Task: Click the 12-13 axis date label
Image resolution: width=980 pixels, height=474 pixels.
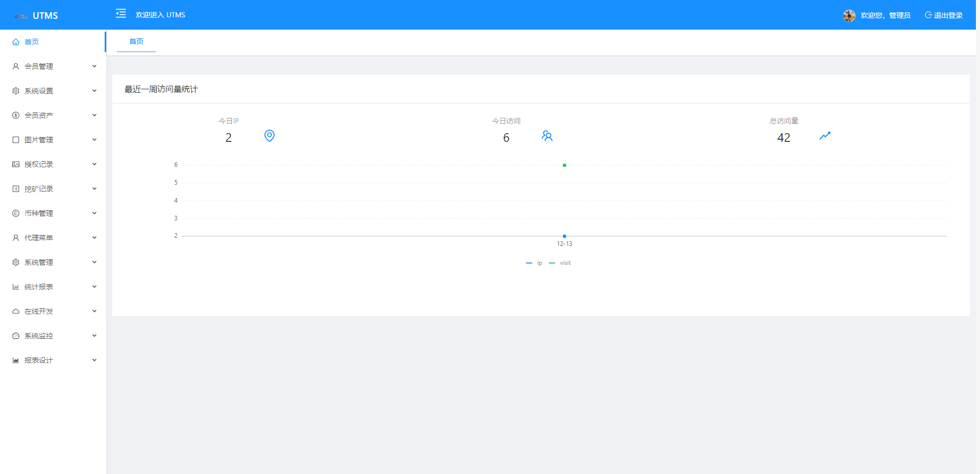Action: point(565,244)
